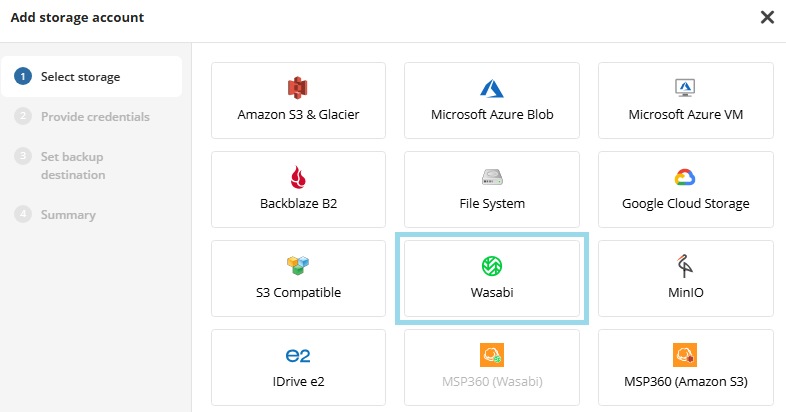Choose the Wasabi label

[492, 293]
